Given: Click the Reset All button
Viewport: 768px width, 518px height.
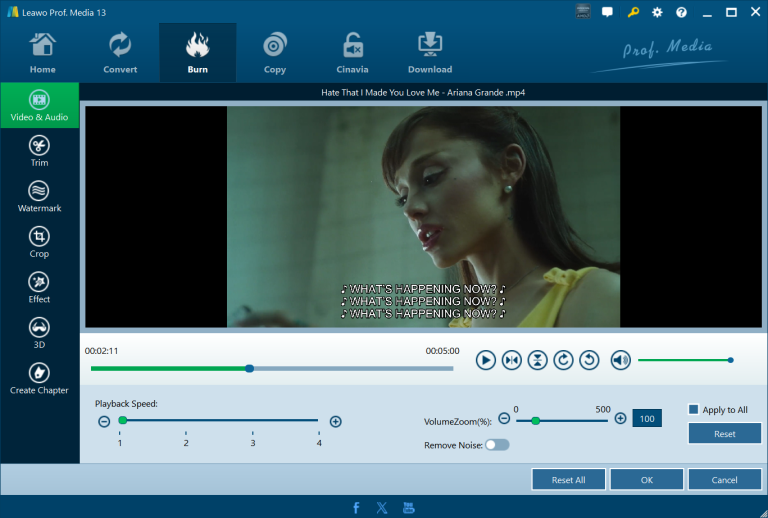Looking at the screenshot, I should (568, 480).
